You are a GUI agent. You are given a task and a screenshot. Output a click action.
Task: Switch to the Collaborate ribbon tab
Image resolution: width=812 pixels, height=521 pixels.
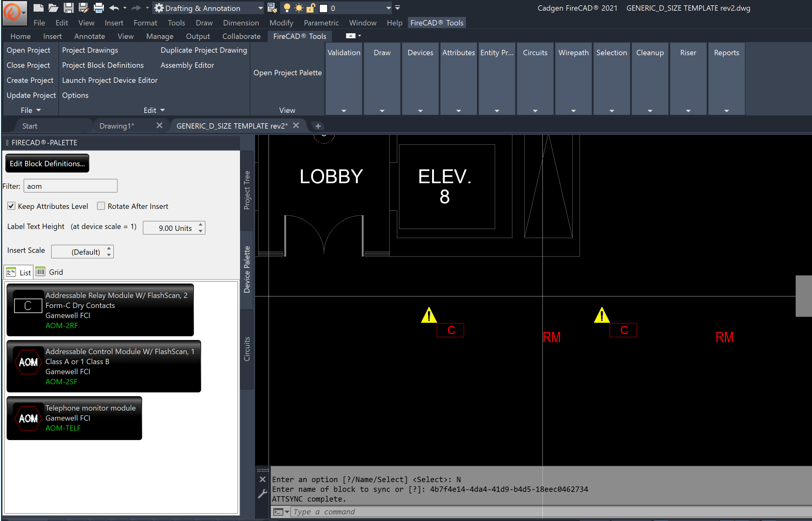241,36
